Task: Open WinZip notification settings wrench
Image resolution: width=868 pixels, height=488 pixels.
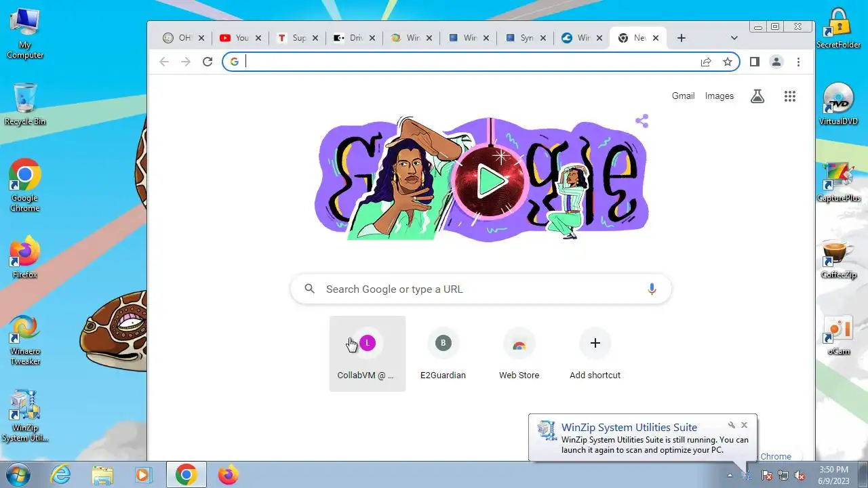Action: (731, 425)
